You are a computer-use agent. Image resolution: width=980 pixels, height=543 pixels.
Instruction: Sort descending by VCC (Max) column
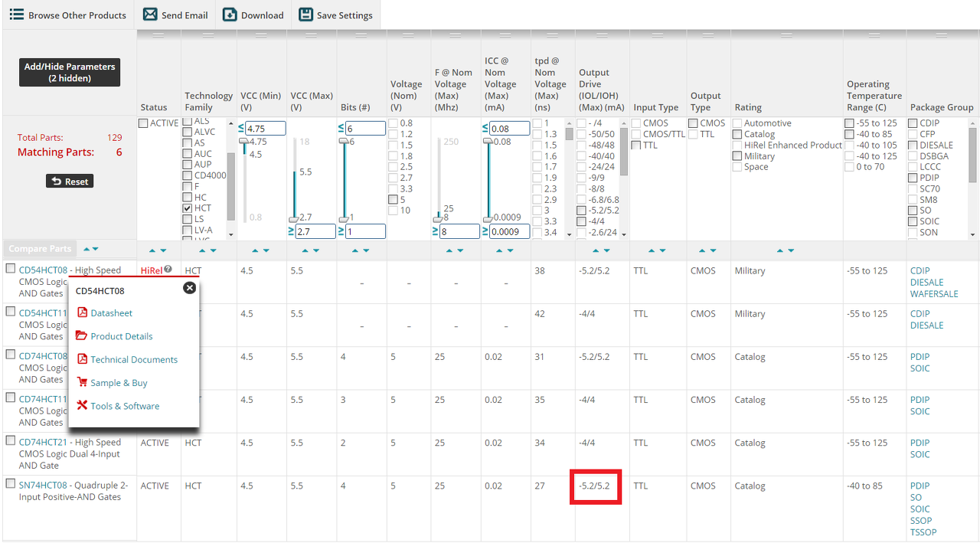click(316, 250)
